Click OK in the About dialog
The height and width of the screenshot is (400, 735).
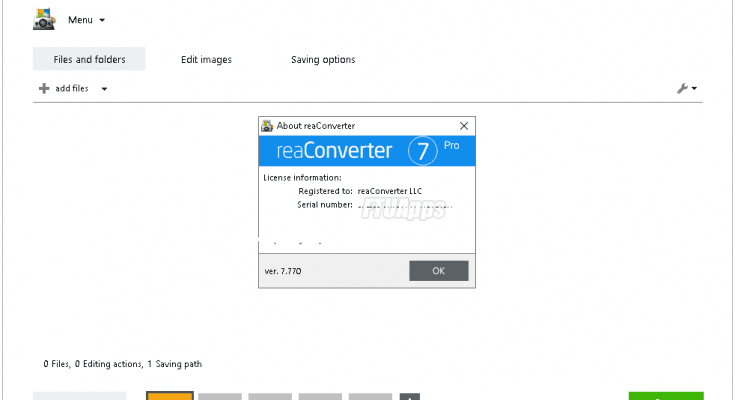point(438,271)
